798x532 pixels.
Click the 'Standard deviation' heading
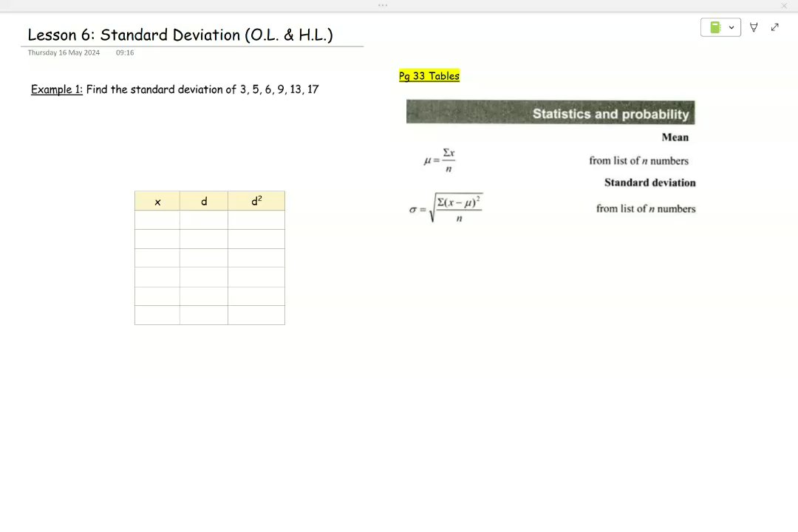coord(650,183)
